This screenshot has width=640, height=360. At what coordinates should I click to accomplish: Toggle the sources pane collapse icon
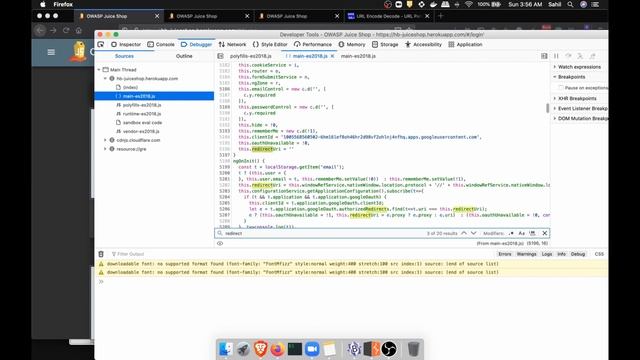pyautogui.click(x=220, y=56)
